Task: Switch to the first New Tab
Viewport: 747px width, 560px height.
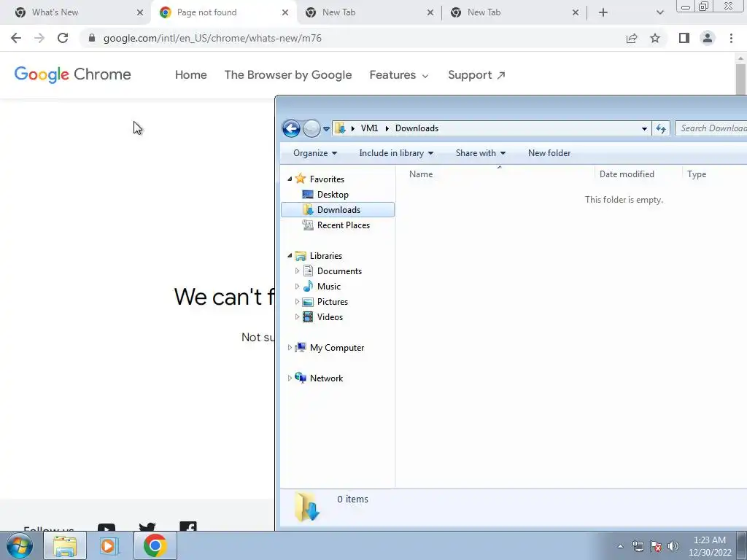Action: tap(369, 12)
